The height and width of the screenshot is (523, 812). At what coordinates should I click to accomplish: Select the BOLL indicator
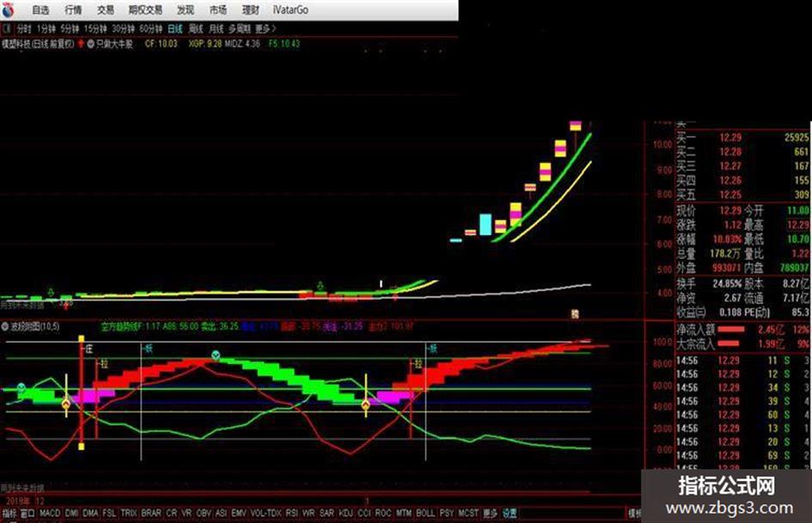[425, 514]
